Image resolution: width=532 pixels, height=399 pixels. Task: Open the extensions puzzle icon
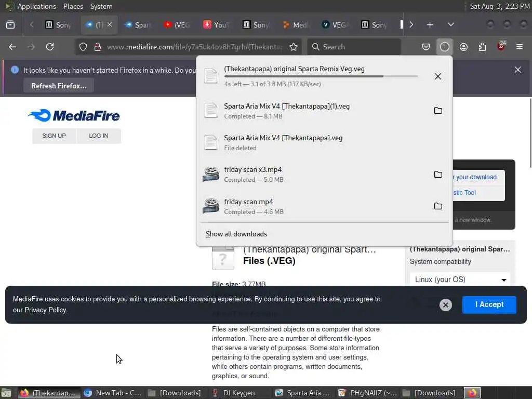click(x=482, y=47)
